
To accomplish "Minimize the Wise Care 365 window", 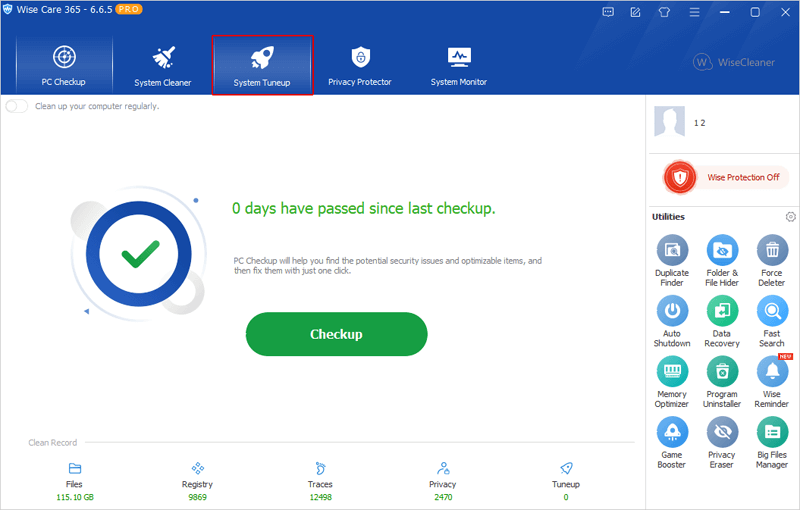I will (724, 12).
